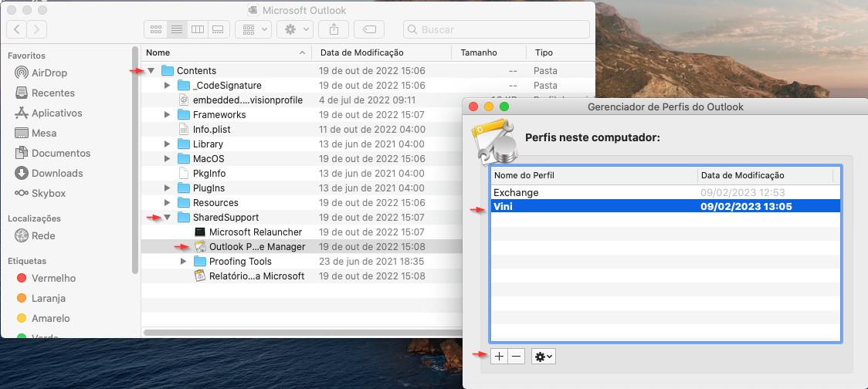Click the Contents folder row
Viewport: 868px width, 389px height.
point(368,71)
